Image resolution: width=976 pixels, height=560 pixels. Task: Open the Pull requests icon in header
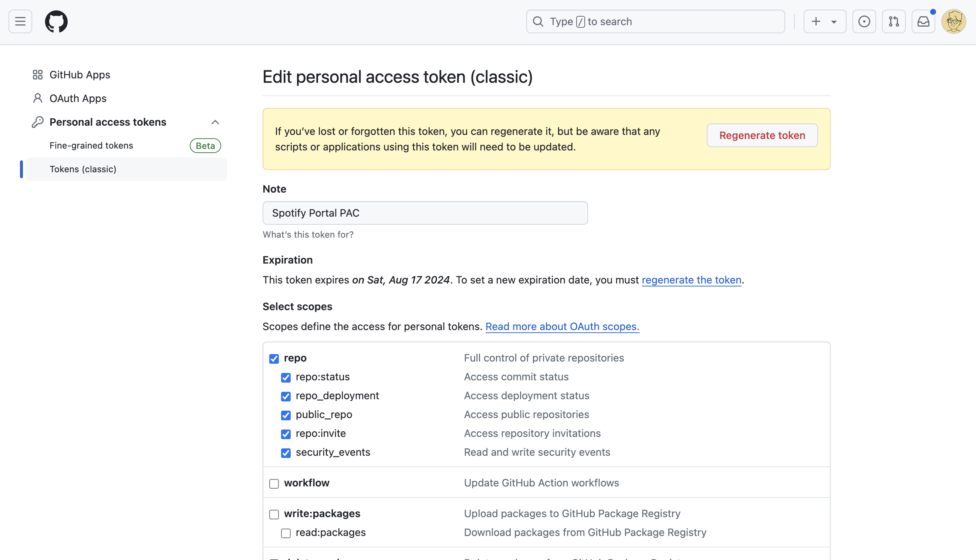point(894,21)
